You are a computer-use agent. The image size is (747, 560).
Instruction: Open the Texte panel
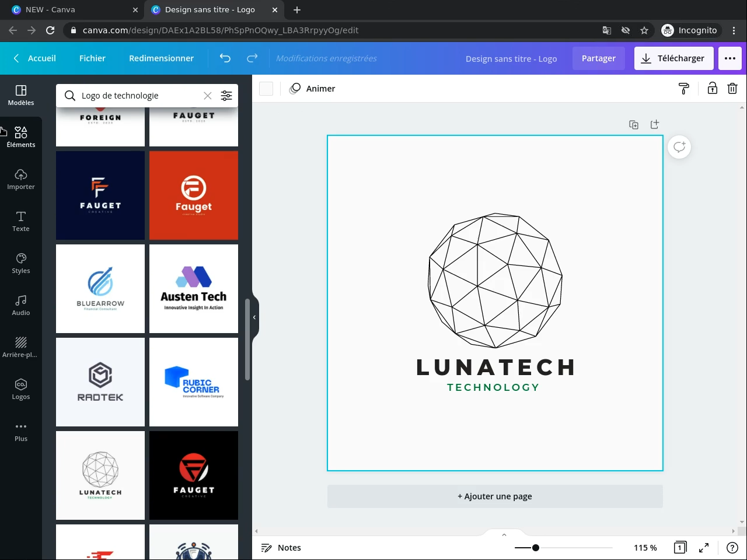point(21,222)
